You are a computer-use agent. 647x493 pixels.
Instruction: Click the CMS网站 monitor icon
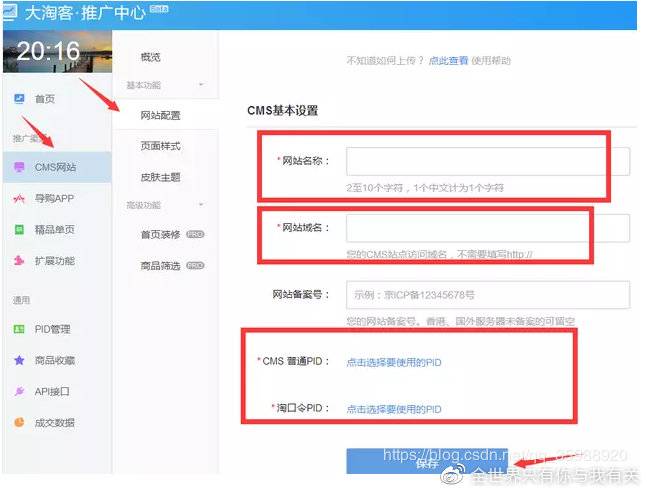point(19,167)
